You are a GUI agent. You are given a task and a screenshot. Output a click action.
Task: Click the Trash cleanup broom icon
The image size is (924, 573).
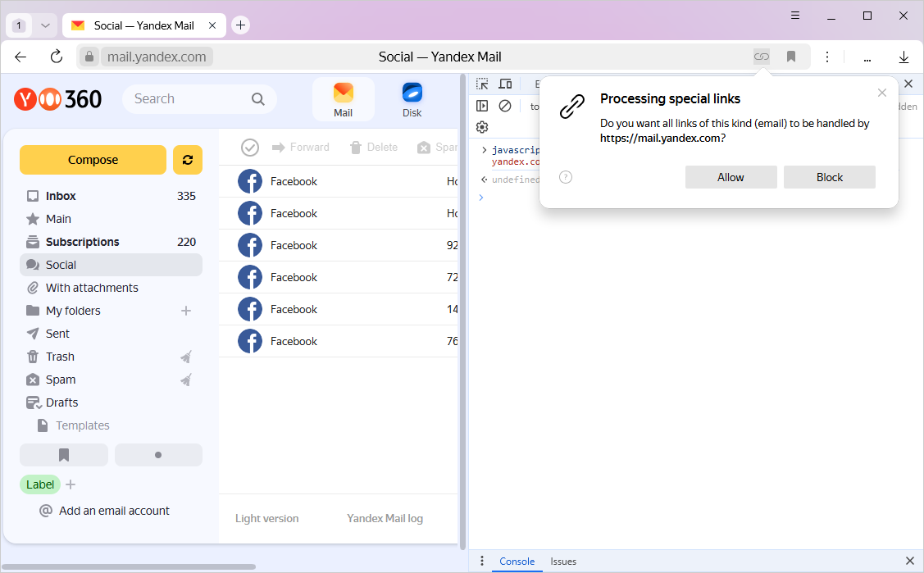coord(186,357)
